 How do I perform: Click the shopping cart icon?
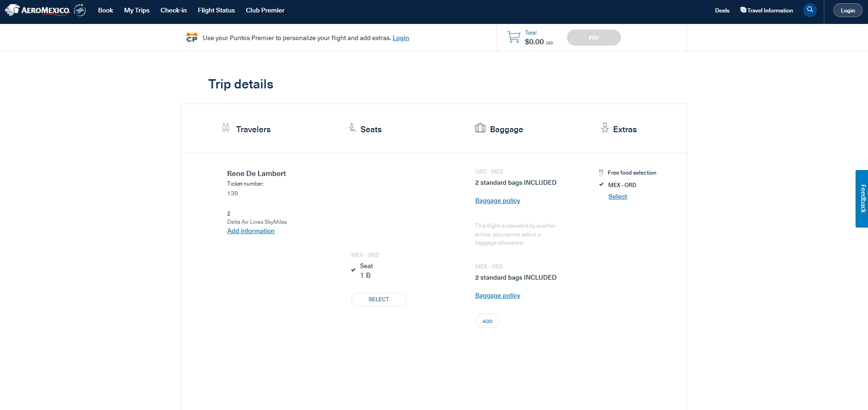[x=513, y=37]
